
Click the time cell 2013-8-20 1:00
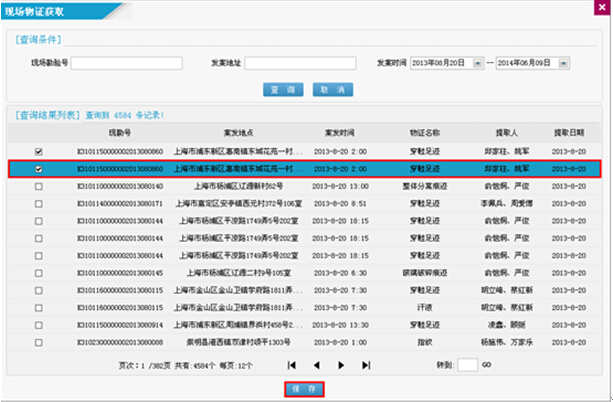tap(340, 342)
